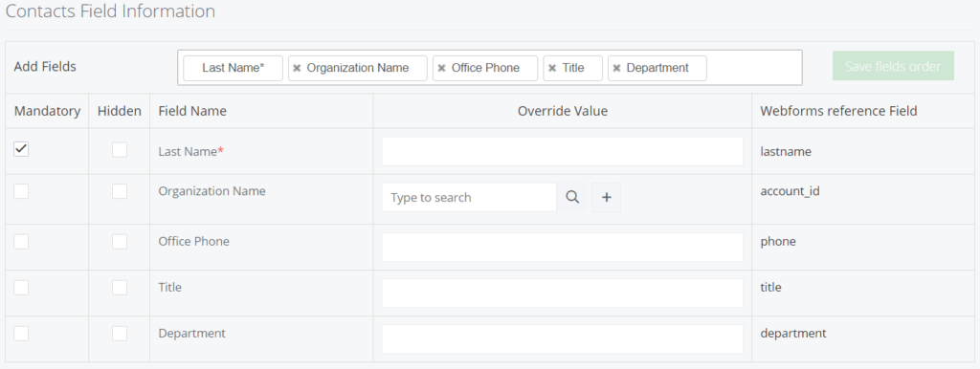Focus the Department override value field
The height and width of the screenshot is (369, 980).
click(x=563, y=339)
